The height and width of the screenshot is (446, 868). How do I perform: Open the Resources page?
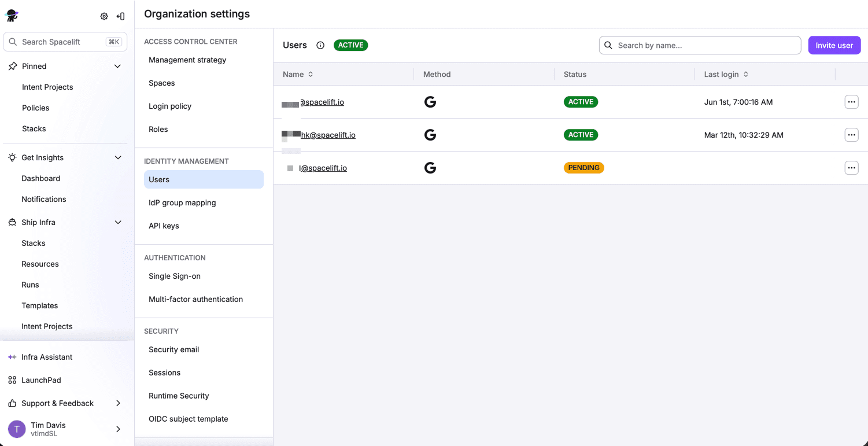coord(40,264)
